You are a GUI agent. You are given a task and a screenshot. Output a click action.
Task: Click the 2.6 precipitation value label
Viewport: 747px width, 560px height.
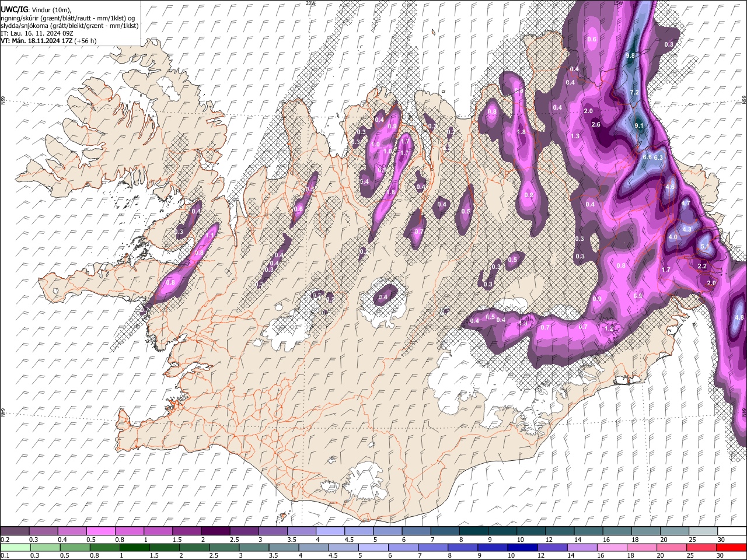click(x=596, y=125)
